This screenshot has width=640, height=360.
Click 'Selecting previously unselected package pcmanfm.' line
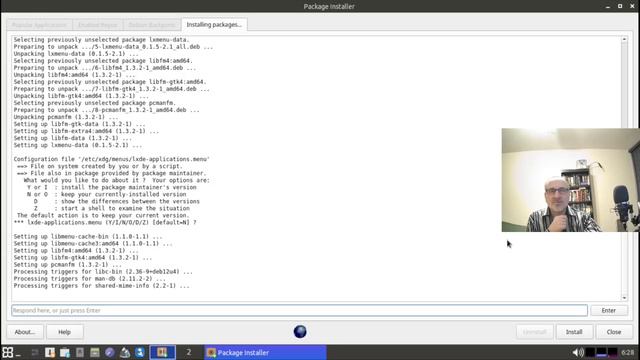coord(95,103)
